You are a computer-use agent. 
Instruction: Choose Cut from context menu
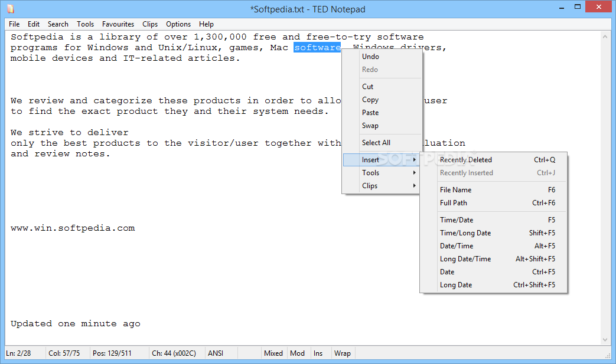click(x=382, y=87)
